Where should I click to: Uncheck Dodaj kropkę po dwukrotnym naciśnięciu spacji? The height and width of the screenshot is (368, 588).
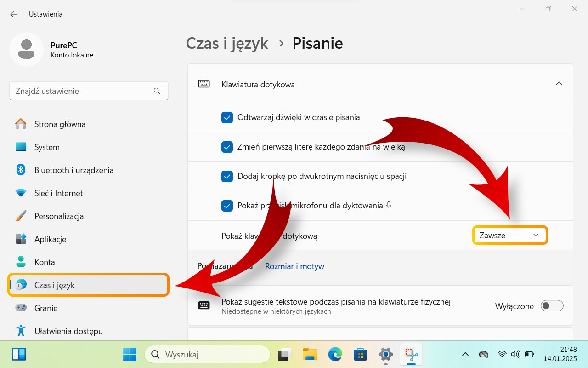coord(227,176)
